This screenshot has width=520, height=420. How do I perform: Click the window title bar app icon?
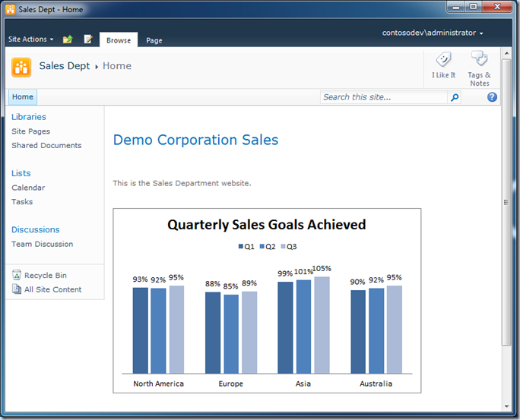pos(11,10)
